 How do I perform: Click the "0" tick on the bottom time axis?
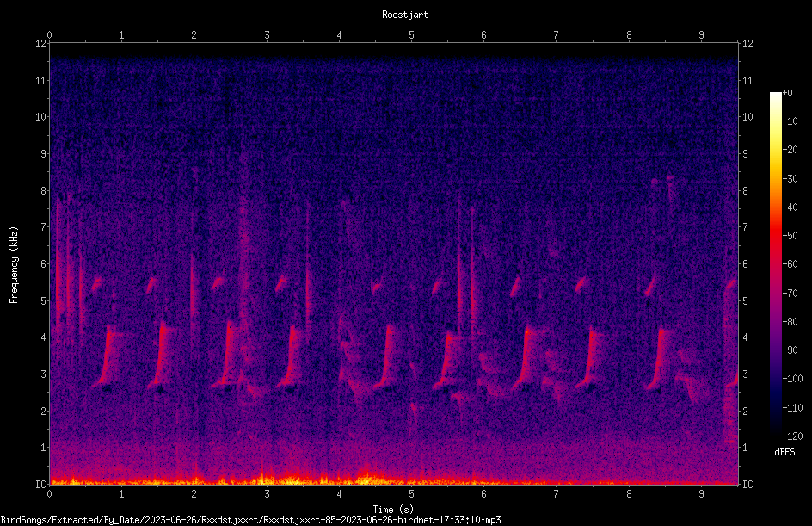click(49, 494)
